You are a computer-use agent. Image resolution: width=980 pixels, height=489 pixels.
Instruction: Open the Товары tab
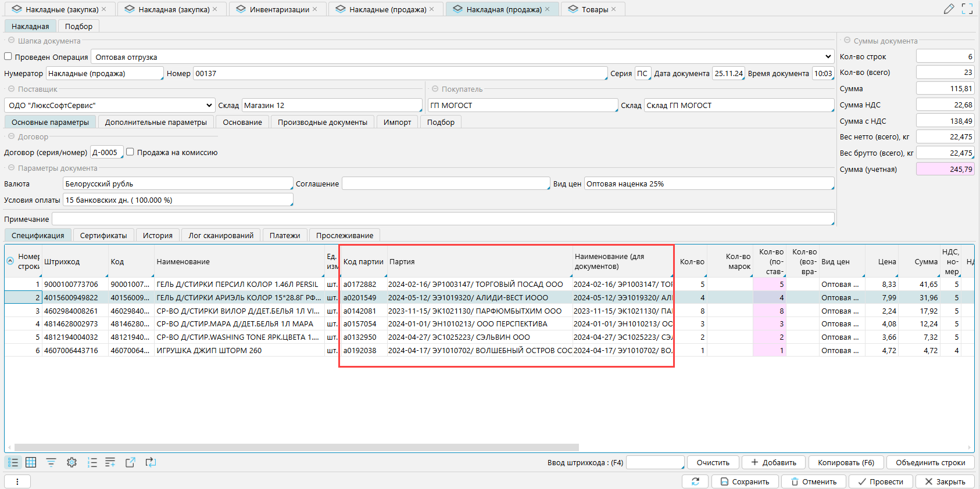click(595, 9)
